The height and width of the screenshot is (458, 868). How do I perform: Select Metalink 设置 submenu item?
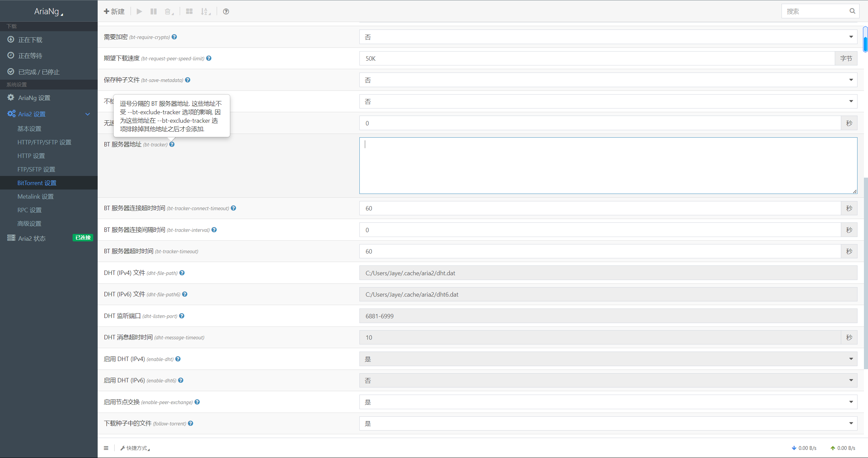(49, 197)
